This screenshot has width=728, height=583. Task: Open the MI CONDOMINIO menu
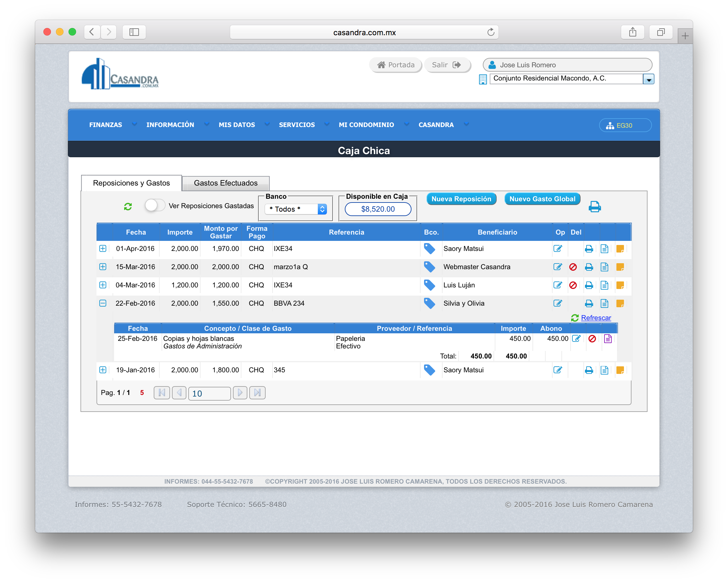[x=367, y=125]
